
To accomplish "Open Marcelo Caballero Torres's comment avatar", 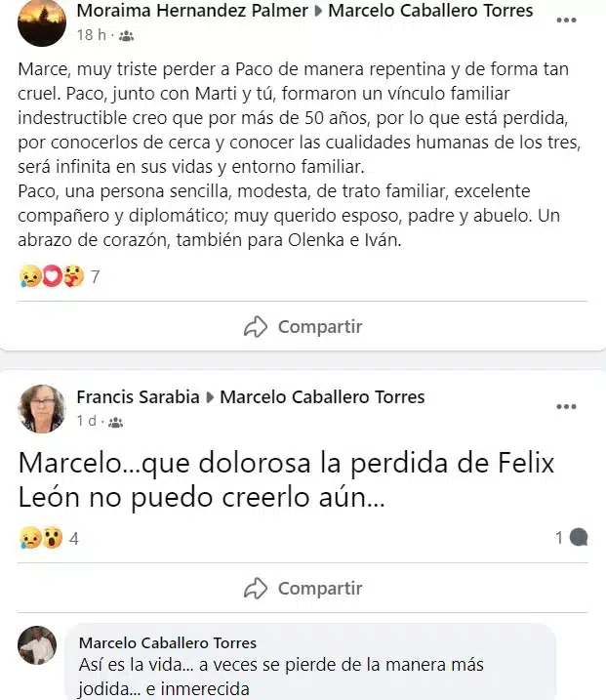I will (37, 644).
